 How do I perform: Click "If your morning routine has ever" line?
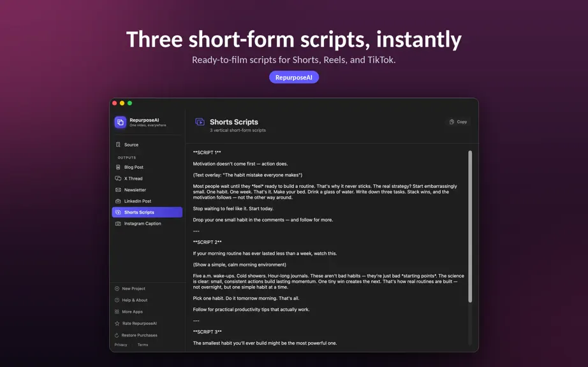(x=265, y=254)
